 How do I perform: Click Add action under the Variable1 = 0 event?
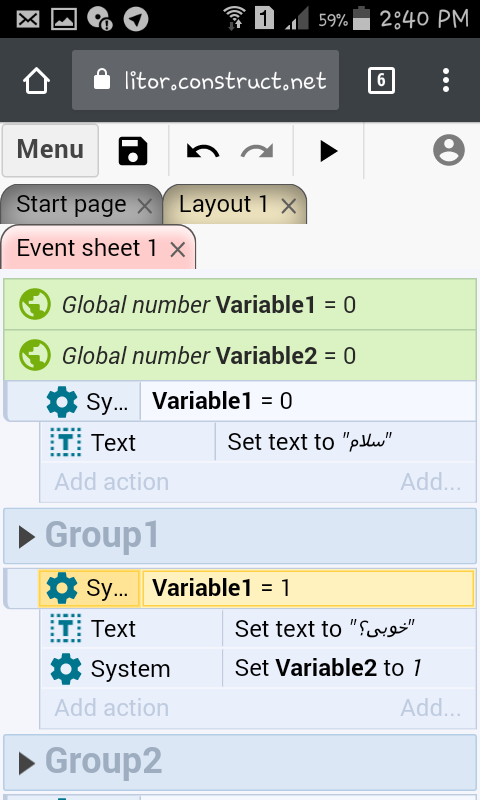(112, 482)
